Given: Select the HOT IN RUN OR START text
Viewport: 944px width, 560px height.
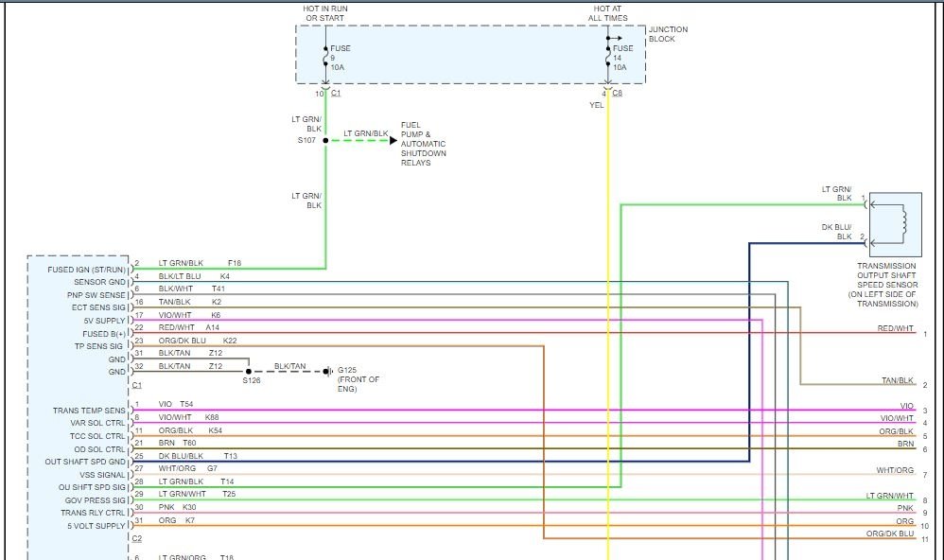Looking at the screenshot, I should tap(325, 13).
